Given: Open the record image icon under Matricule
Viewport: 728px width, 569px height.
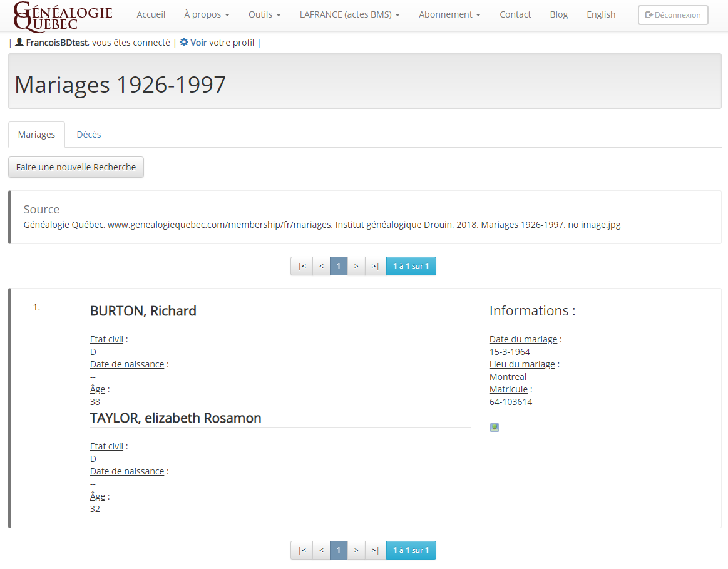Looking at the screenshot, I should click(495, 428).
